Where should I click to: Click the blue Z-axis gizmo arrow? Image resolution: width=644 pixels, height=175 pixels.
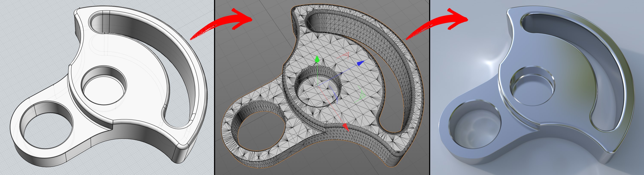click(x=360, y=63)
